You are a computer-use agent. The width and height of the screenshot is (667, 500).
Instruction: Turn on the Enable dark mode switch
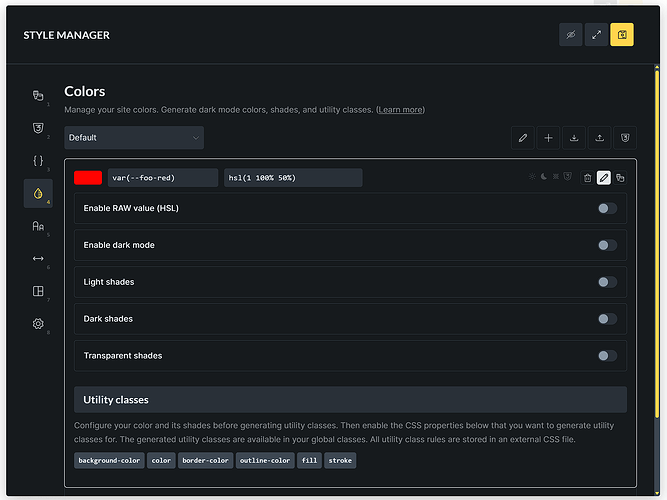(x=607, y=245)
